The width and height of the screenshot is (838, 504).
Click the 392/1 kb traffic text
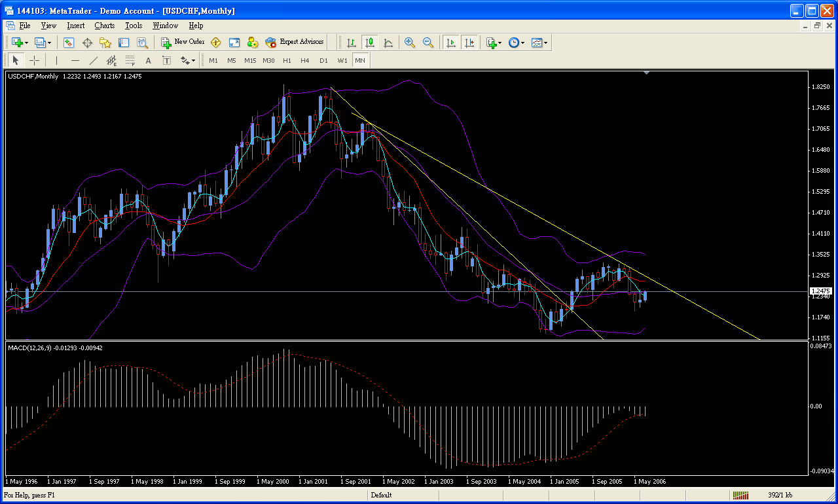click(780, 495)
